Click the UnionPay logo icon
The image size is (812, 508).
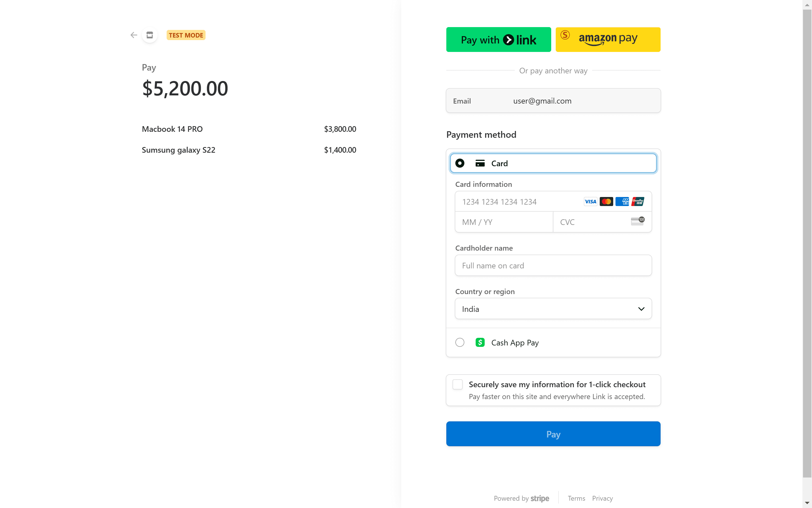click(x=637, y=202)
